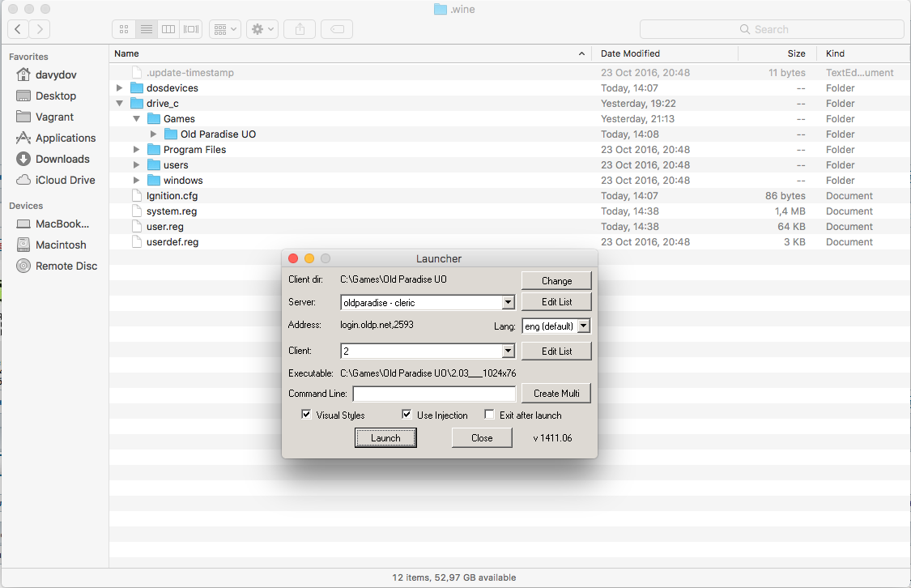Viewport: 911px width, 588px height.
Task: Sort files by the Date Modified column
Action: pyautogui.click(x=630, y=53)
